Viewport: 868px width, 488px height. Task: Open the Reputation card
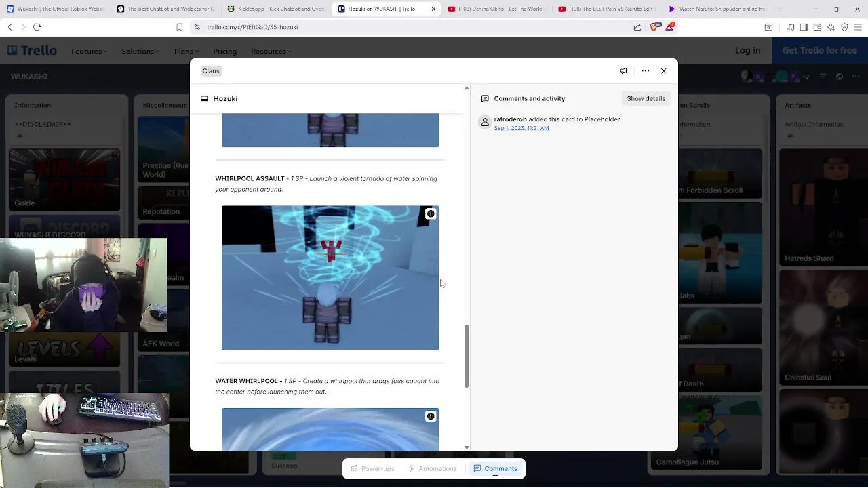pyautogui.click(x=163, y=203)
